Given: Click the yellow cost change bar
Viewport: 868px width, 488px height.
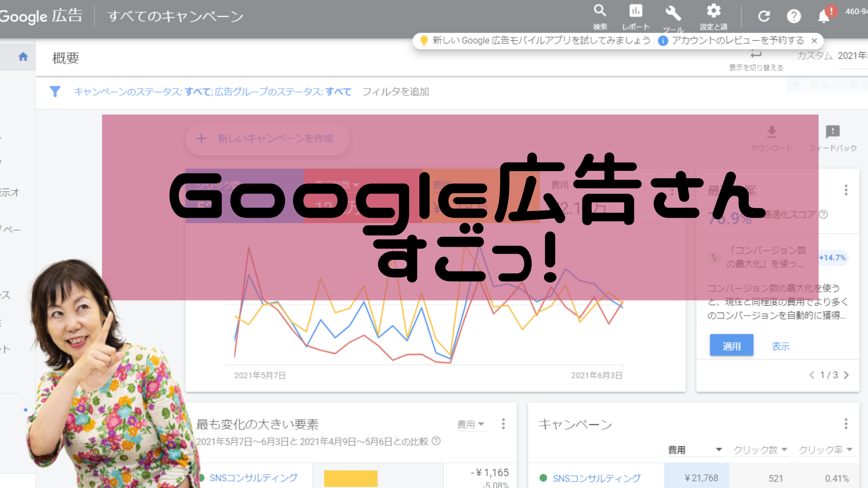Looking at the screenshot, I should pos(351,478).
